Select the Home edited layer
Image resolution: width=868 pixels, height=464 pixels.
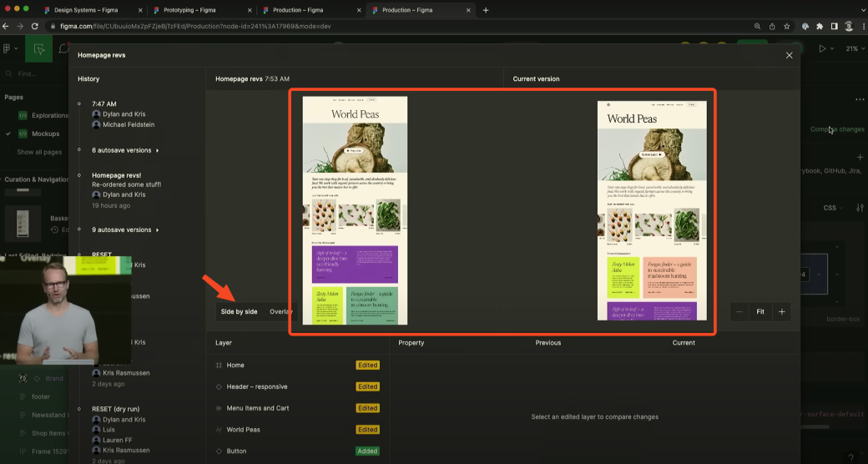tap(297, 366)
